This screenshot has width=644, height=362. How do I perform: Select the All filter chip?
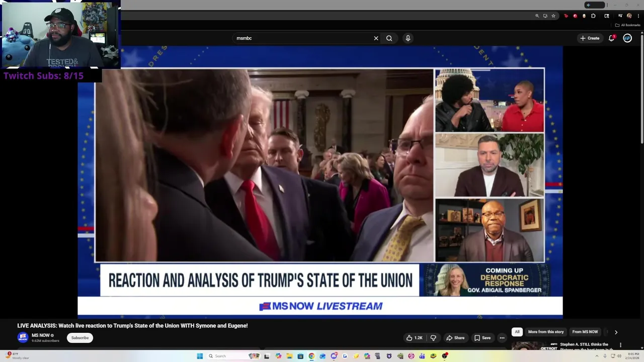coord(517,332)
